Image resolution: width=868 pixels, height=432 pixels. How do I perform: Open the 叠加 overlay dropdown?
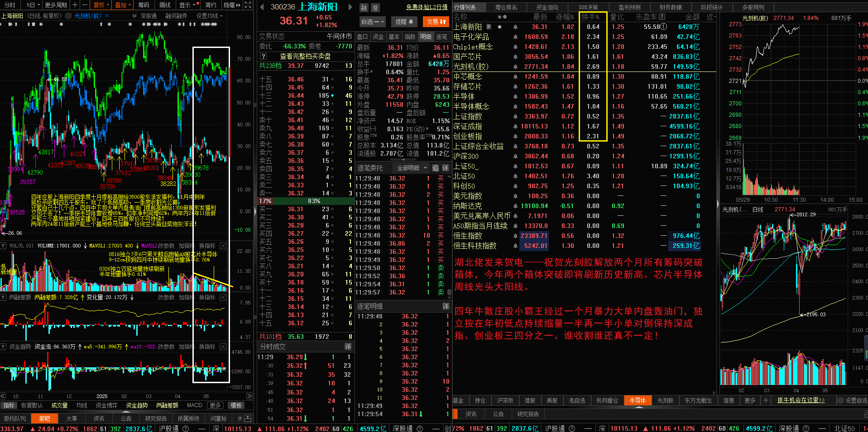pyautogui.click(x=123, y=5)
